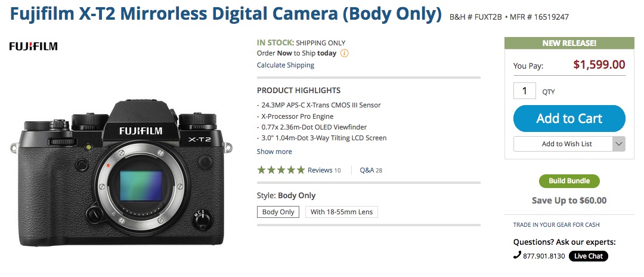This screenshot has height=277, width=644.
Task: Select the With 18-55mm Lens option
Action: click(x=341, y=212)
